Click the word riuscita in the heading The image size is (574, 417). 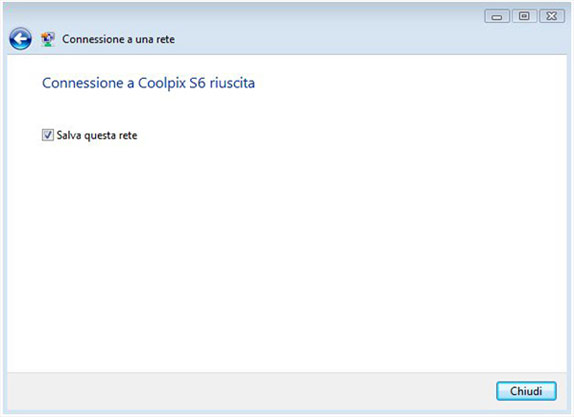[232, 83]
